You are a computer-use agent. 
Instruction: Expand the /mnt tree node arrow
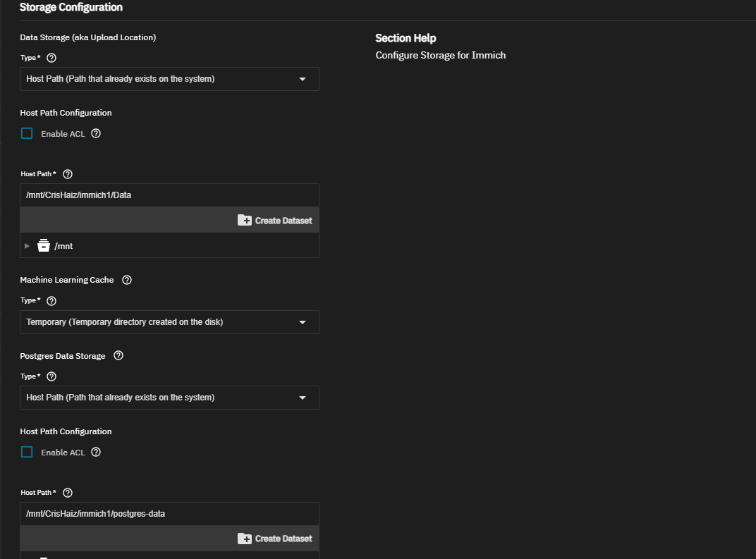(x=28, y=246)
